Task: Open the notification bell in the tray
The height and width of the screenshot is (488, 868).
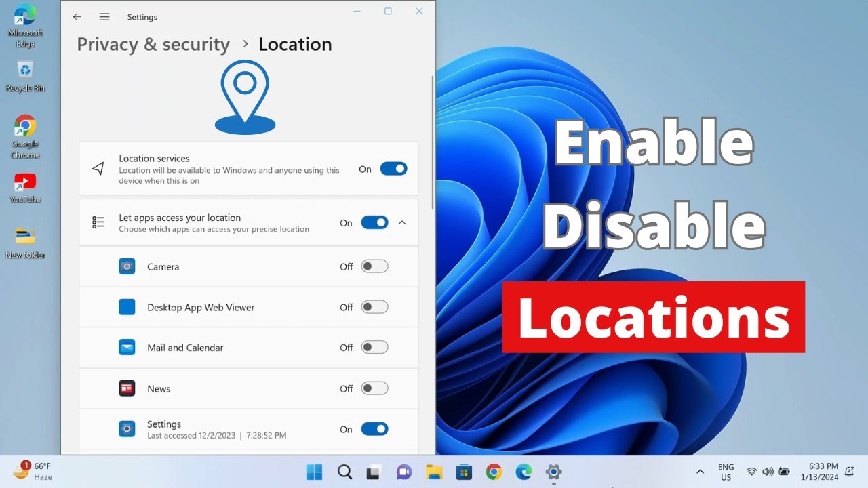Action: tap(849, 472)
